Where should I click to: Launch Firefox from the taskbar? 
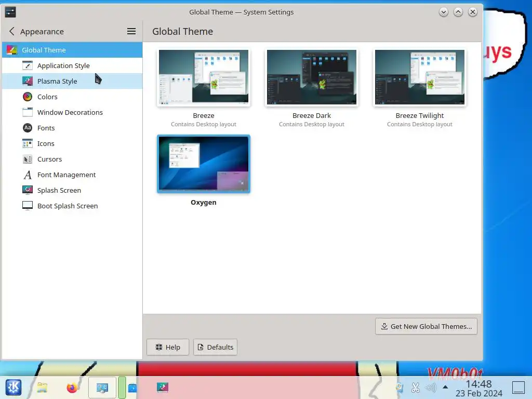72,387
